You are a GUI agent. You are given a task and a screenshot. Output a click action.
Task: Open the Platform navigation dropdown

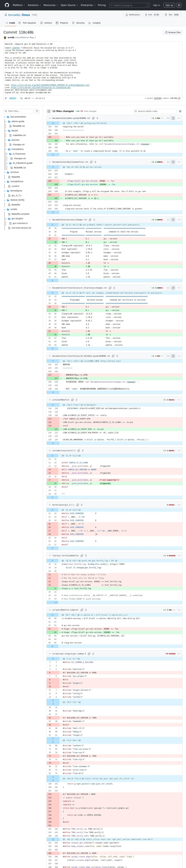(19, 5)
